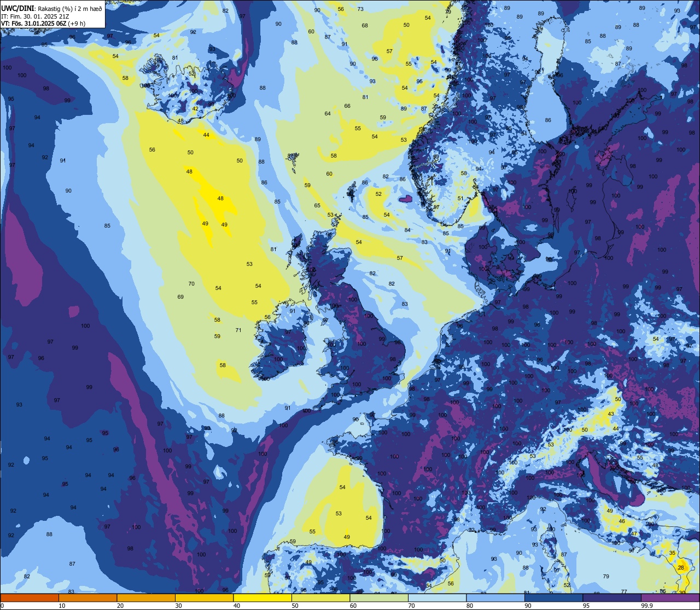Click the 'IT: Fim. 30. 01. 2025 21Z' line
Image resolution: width=700 pixels, height=610 pixels.
click(35, 16)
